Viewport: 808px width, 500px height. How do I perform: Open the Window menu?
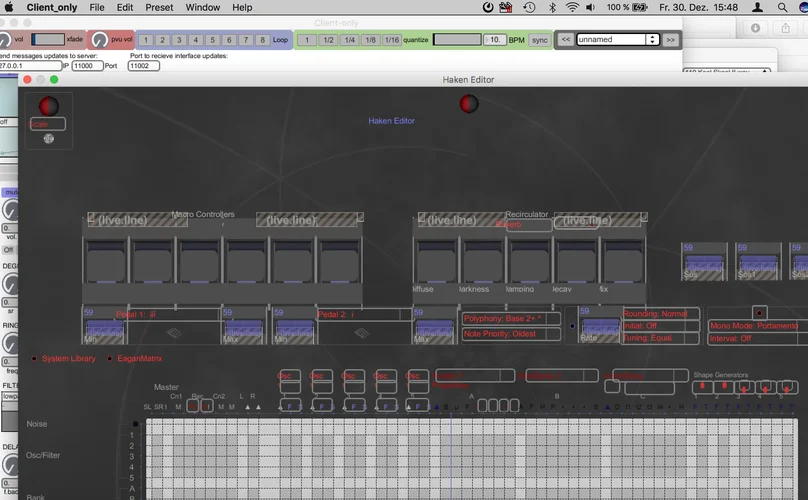click(x=203, y=7)
